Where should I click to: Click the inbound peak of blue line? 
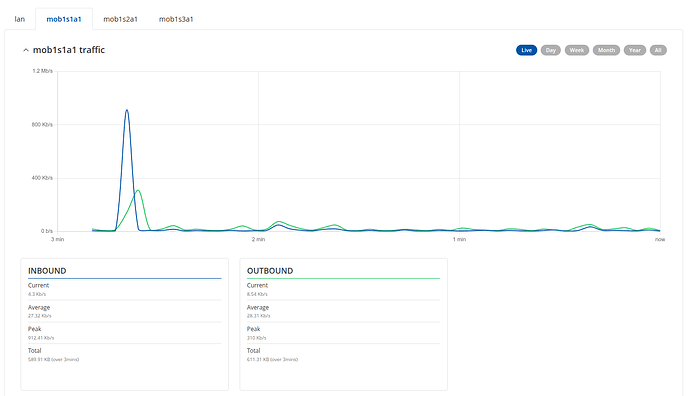pos(127,110)
